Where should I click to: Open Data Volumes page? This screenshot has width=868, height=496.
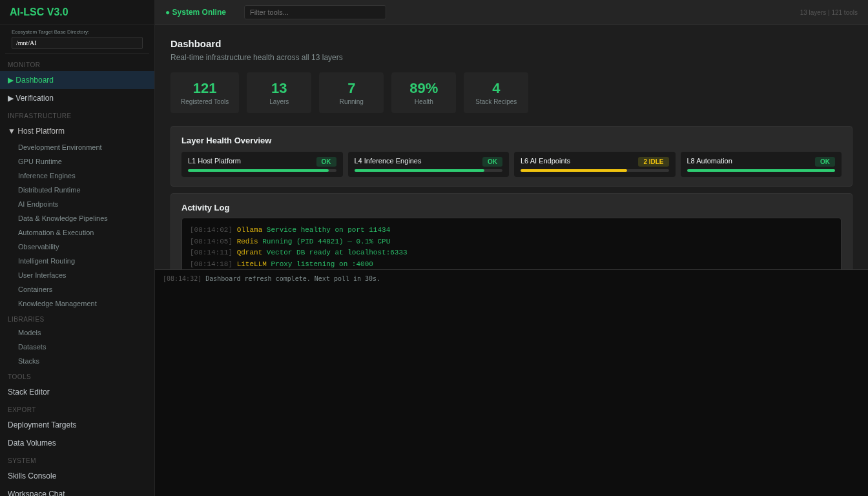click(77, 443)
